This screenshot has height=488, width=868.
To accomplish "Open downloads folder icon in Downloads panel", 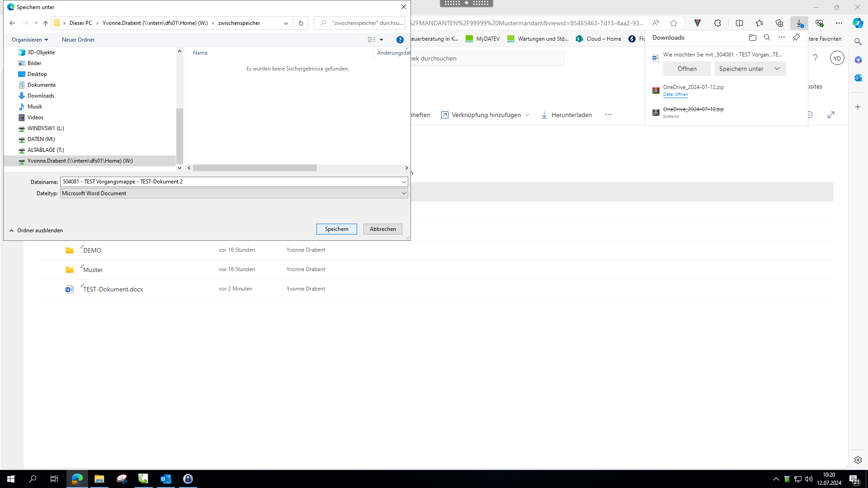I will [x=752, y=38].
